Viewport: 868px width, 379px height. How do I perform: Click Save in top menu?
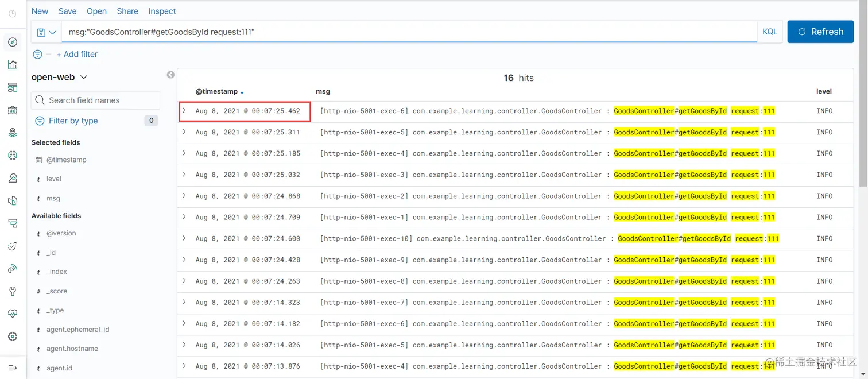pos(67,11)
